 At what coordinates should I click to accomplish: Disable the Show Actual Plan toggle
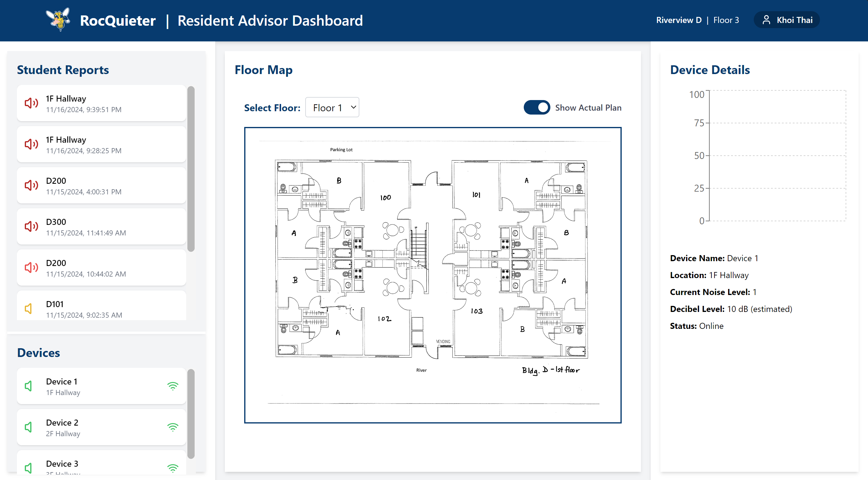click(536, 108)
